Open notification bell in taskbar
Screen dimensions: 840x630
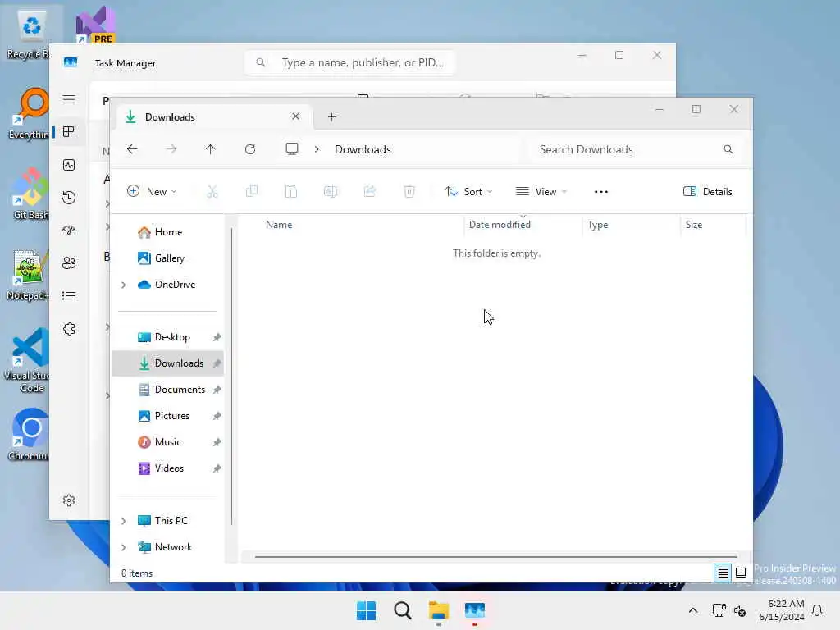tap(818, 610)
